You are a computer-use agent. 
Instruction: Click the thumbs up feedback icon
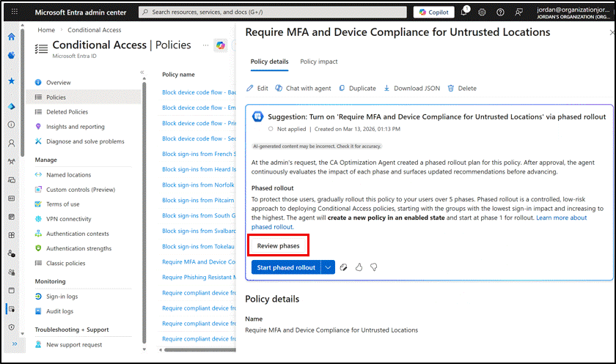(359, 267)
